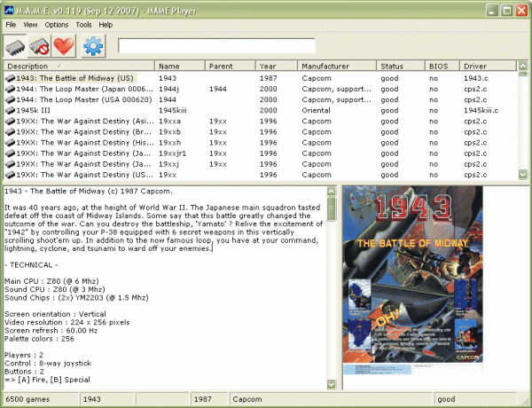Click driver cell 1945kiii.c
The height and width of the screenshot is (408, 532).
(x=481, y=111)
